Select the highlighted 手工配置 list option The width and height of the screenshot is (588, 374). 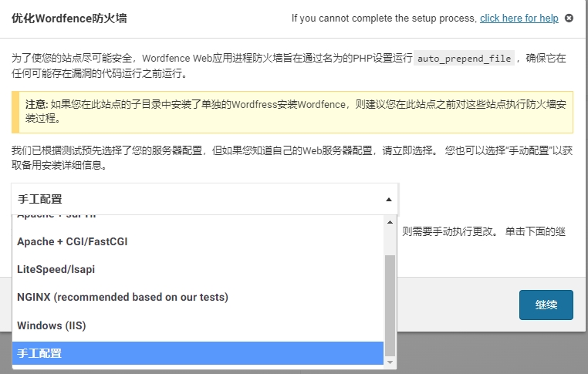(198, 353)
